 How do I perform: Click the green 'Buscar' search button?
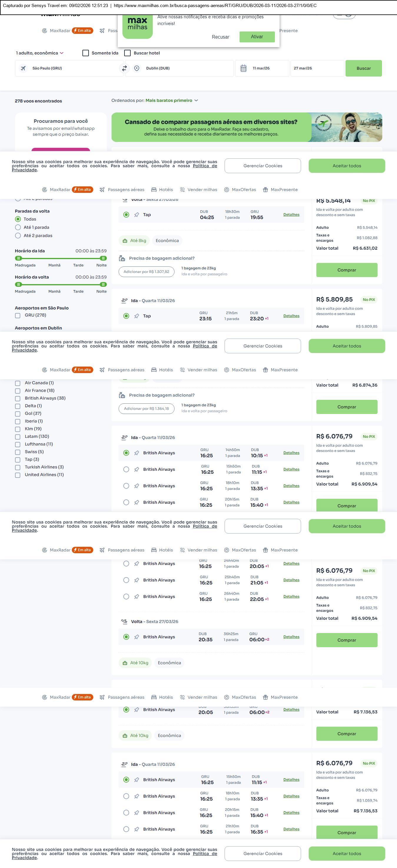click(x=363, y=68)
